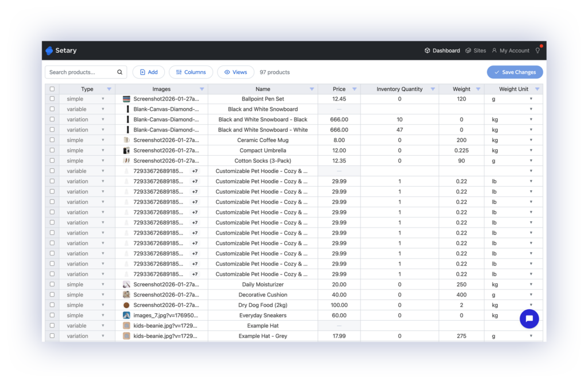Save Changes to products

(x=515, y=72)
